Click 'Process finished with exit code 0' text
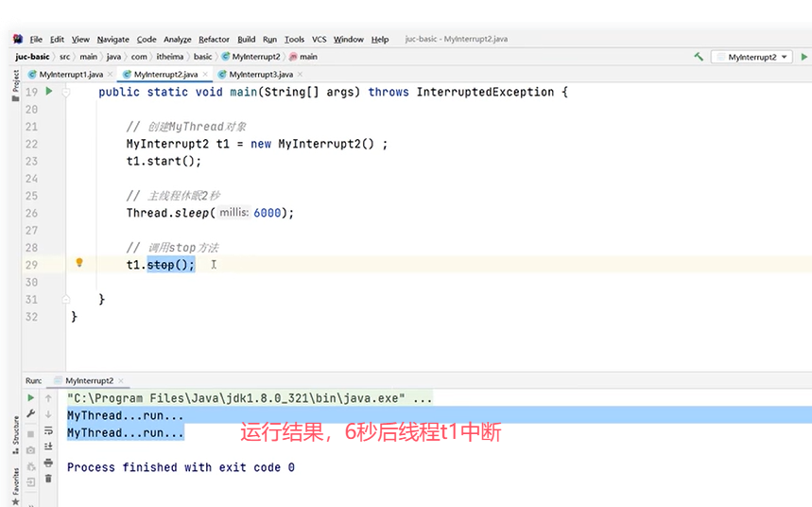812x507 pixels. [181, 467]
